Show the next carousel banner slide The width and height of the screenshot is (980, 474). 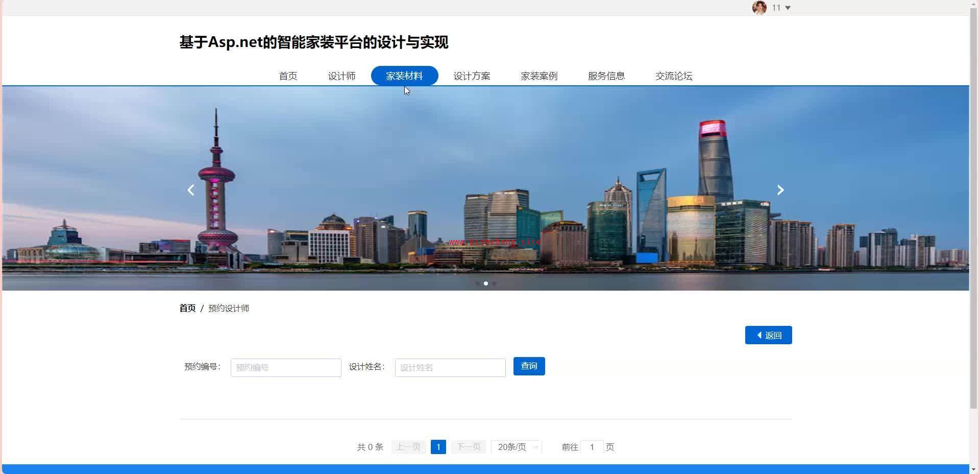click(x=780, y=190)
